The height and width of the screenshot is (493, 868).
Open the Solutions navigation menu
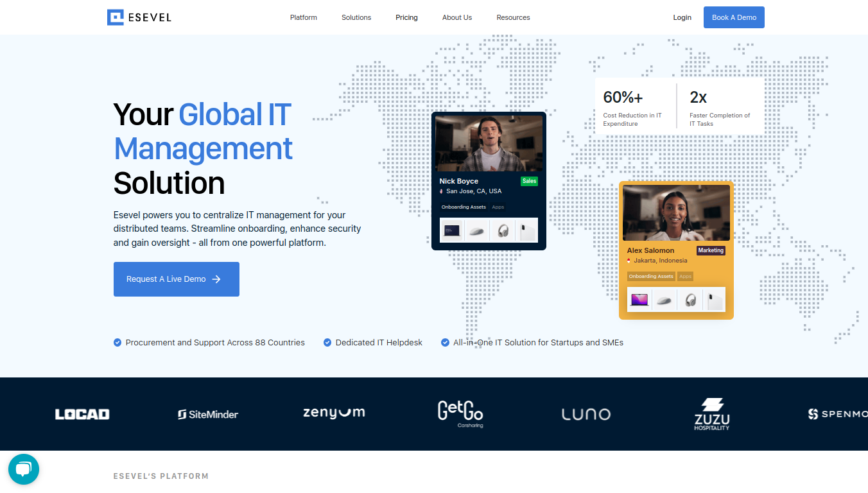click(356, 17)
